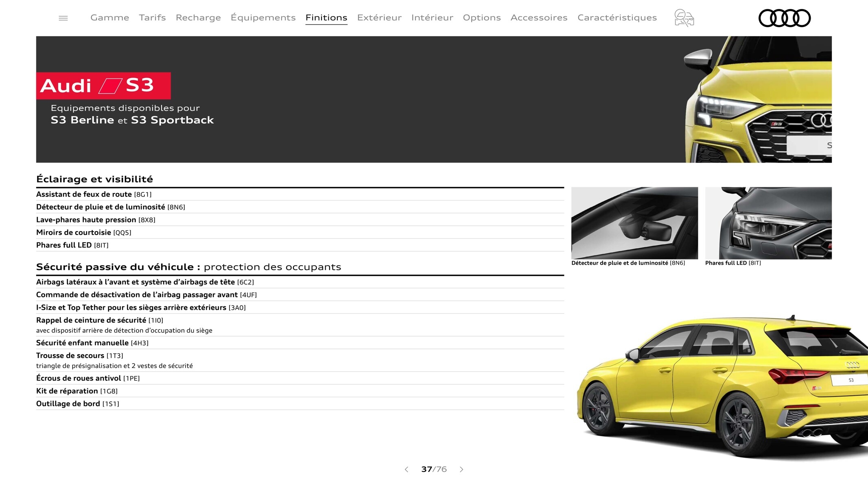This screenshot has width=868, height=488.
Task: Click 'Détecteur de pluie et de luminosité' list row
Action: pos(300,207)
